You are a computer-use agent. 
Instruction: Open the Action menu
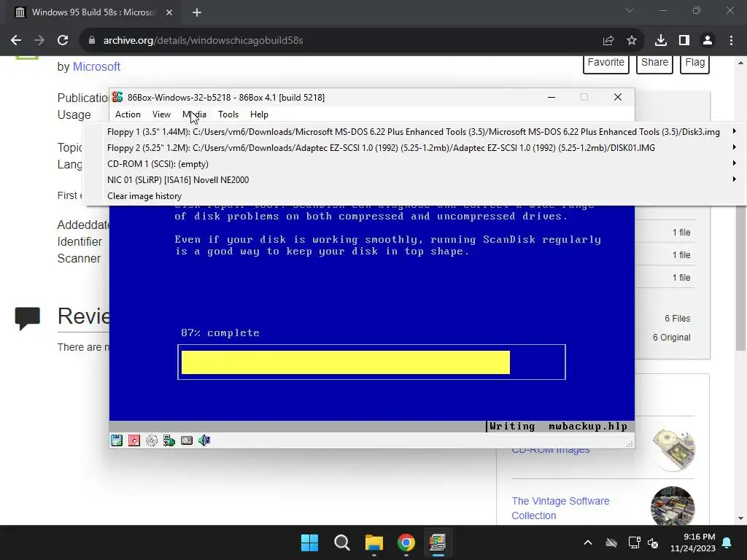[x=128, y=114]
